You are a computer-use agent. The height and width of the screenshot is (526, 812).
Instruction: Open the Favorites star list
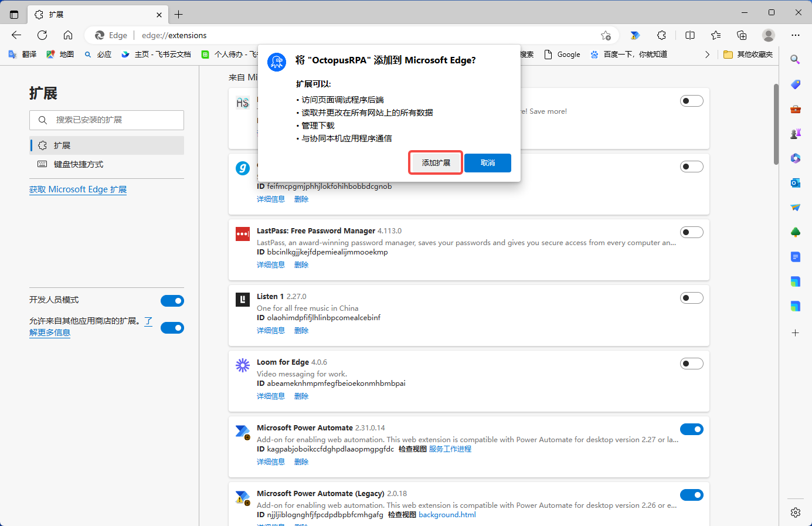(716, 35)
